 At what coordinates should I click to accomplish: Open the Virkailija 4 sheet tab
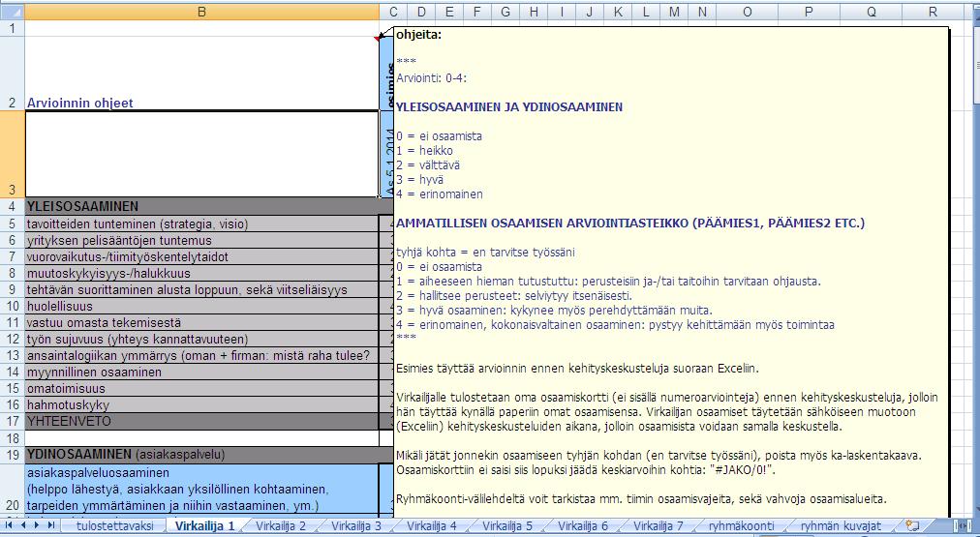[432, 525]
